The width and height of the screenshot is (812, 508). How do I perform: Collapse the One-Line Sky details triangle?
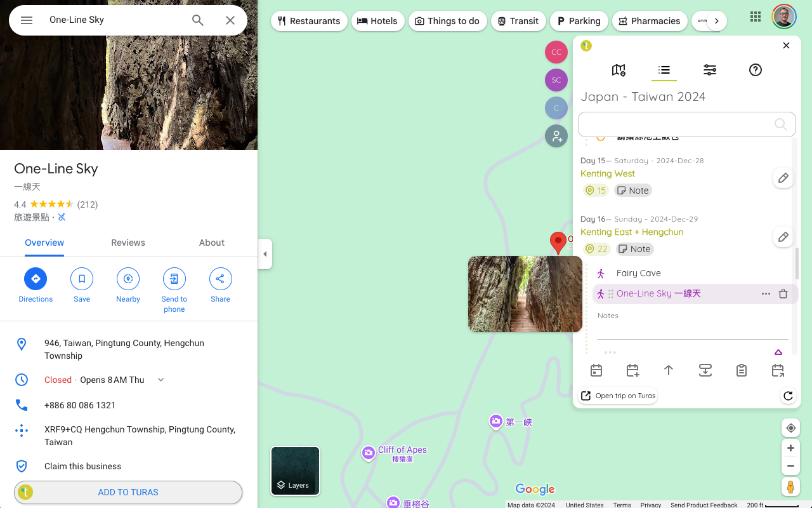[x=778, y=352]
